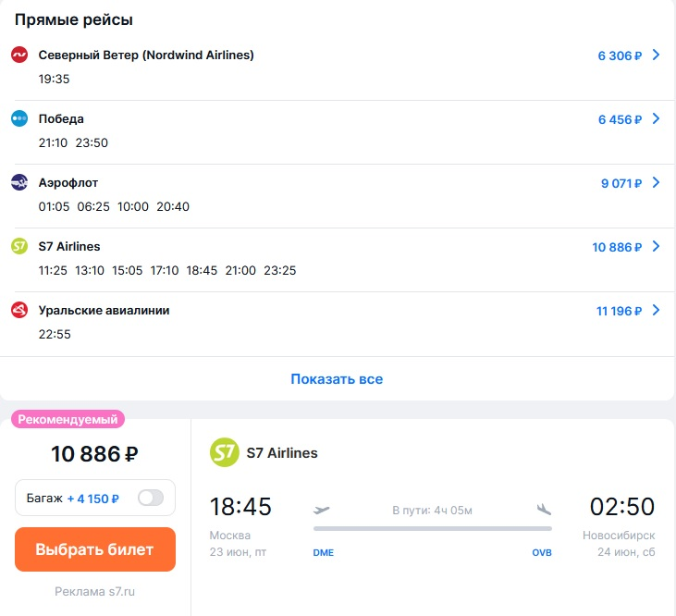Open the chevron beside 11 196 ₽ Ural price
The height and width of the screenshot is (616, 676).
(x=657, y=310)
